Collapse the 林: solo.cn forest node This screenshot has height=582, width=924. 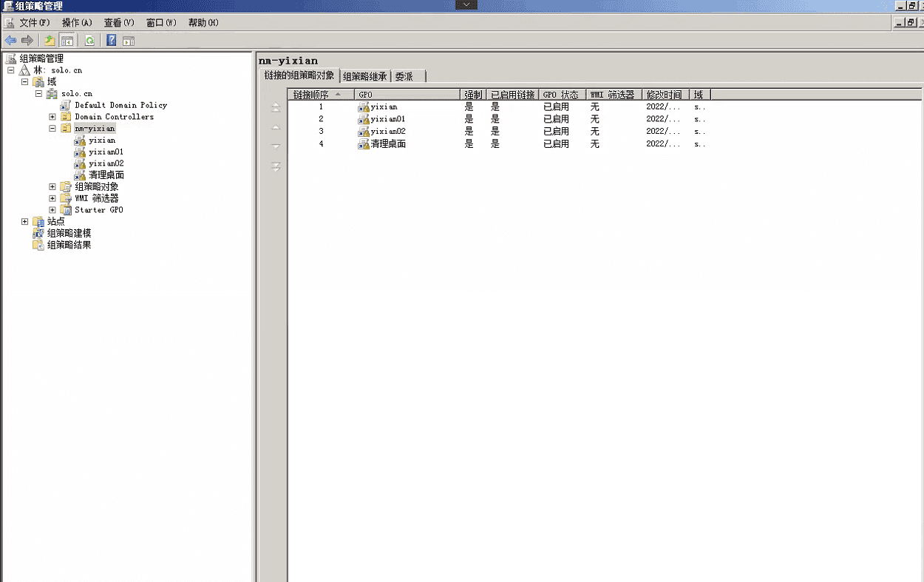pos(11,70)
